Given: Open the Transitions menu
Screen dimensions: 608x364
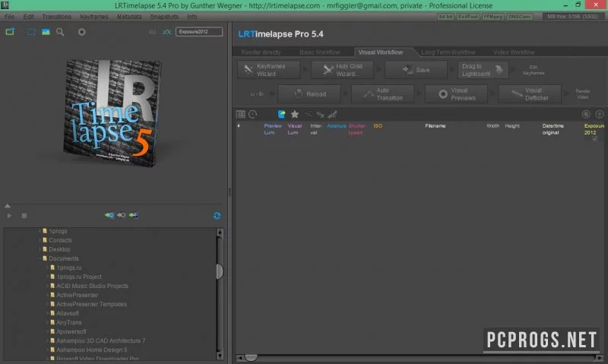Looking at the screenshot, I should (56, 17).
